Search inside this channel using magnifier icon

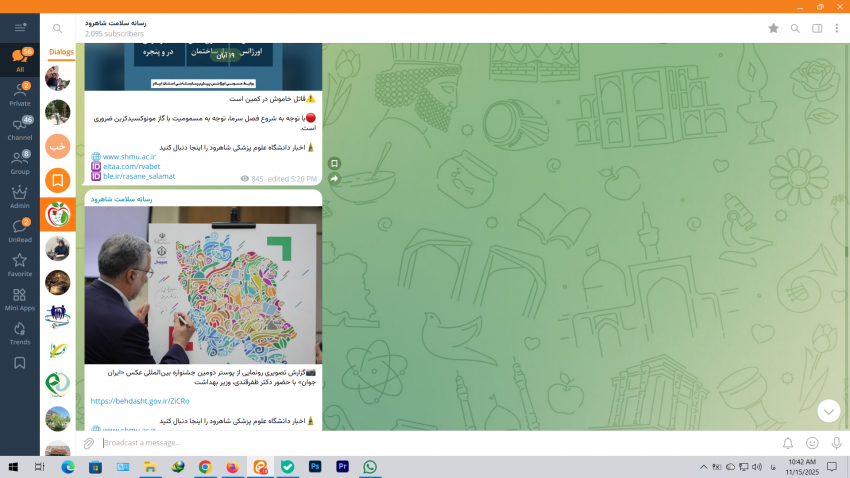tap(795, 28)
